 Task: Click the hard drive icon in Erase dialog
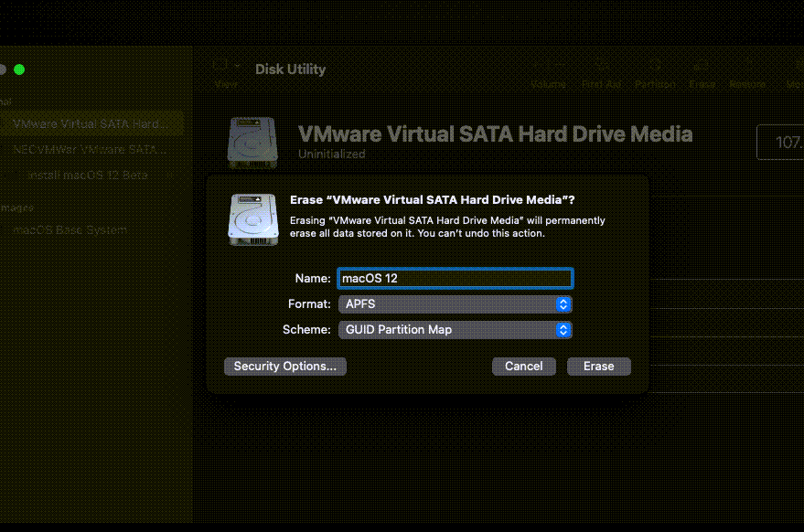(252, 218)
